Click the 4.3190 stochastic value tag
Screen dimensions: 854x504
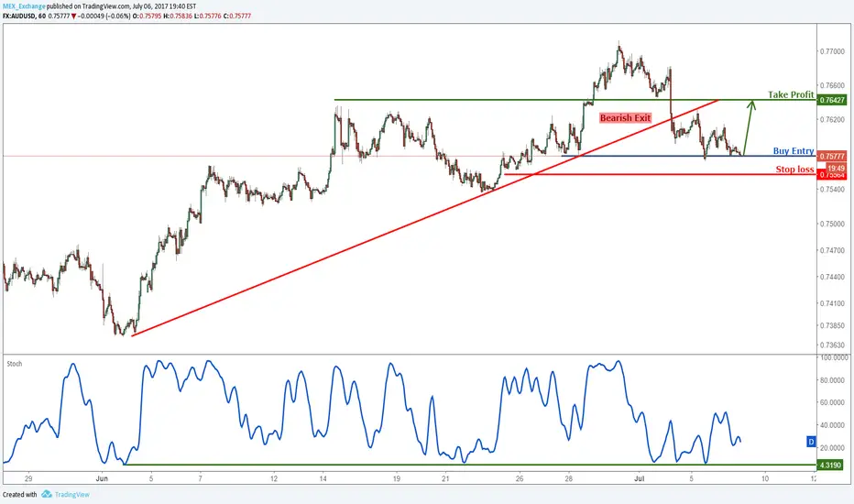point(830,466)
